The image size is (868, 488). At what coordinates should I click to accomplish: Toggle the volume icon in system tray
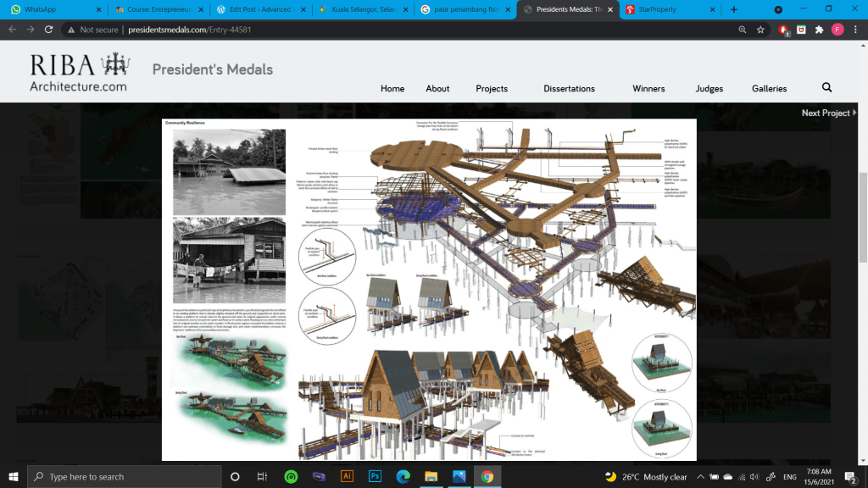754,477
